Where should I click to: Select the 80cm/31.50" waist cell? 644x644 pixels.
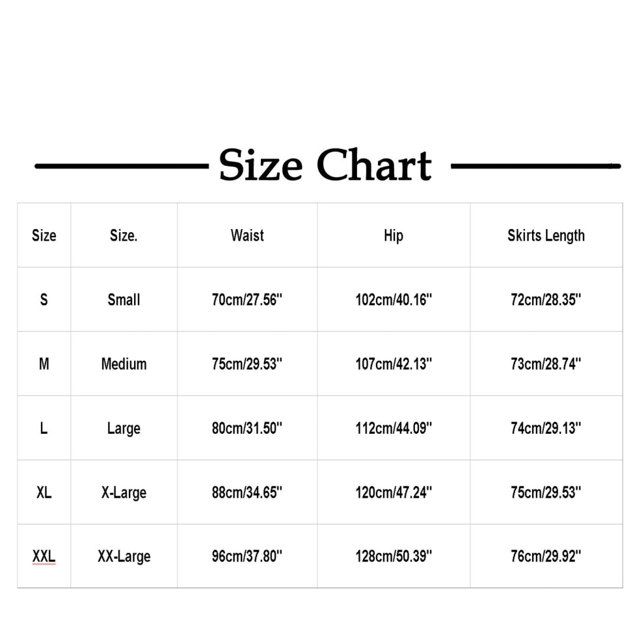(x=247, y=428)
